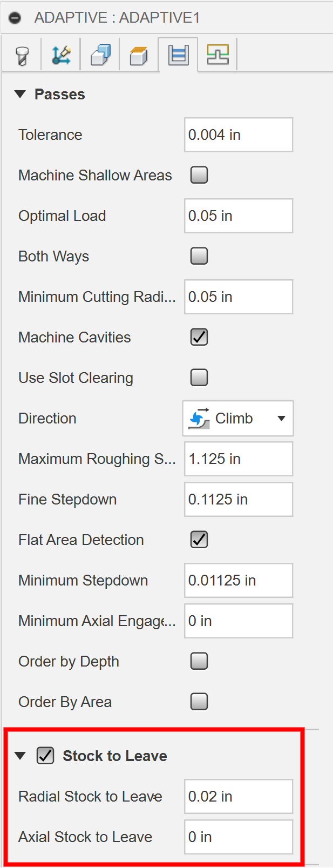The image size is (333, 868).
Task: Open the Direction dropdown arrow
Action: (x=281, y=419)
